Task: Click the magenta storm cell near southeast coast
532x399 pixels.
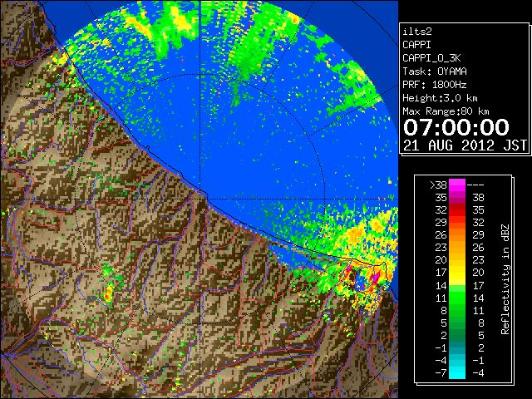Action: click(x=376, y=278)
